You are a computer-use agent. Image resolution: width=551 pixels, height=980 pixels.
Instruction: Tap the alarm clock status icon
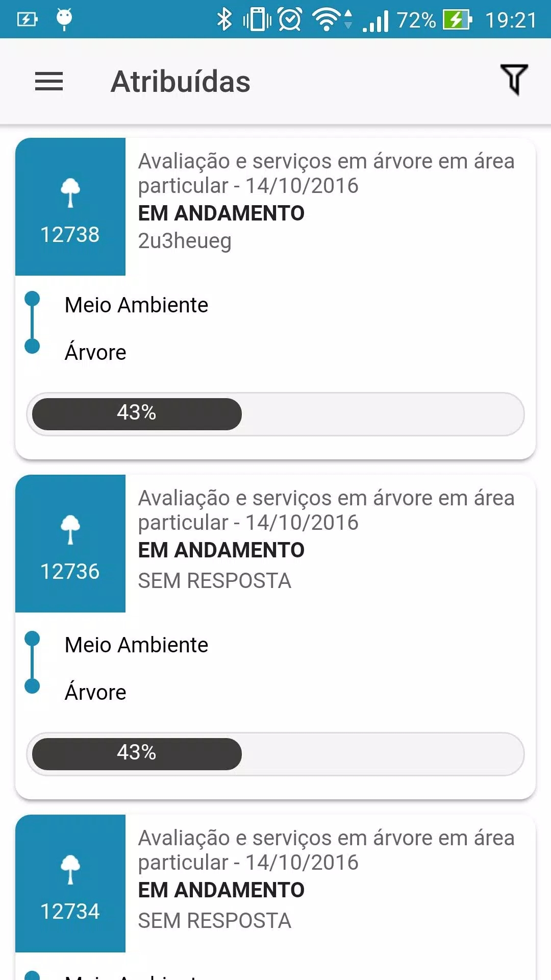point(290,20)
